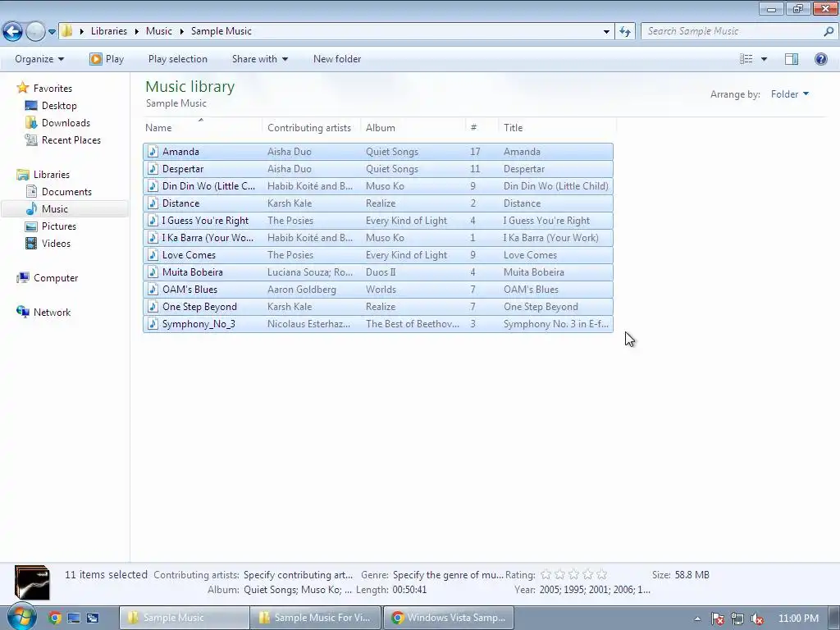Click the music file icon for Symphony_No_3

point(153,323)
